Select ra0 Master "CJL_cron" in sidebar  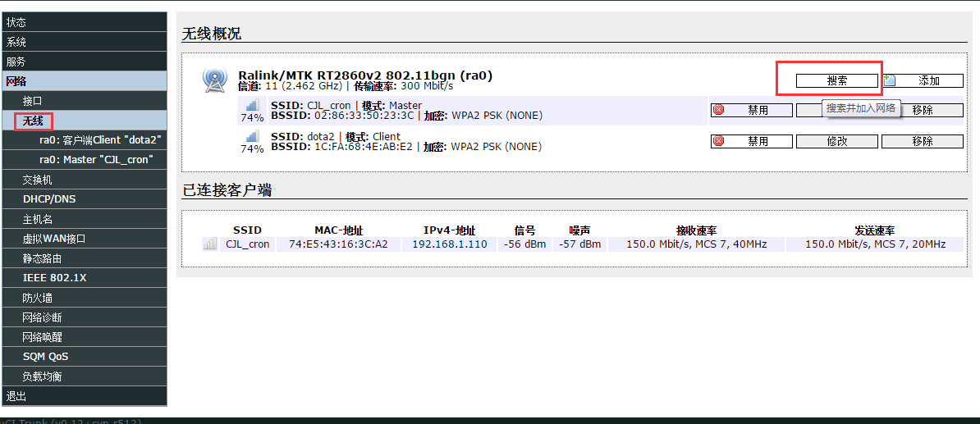(96, 160)
